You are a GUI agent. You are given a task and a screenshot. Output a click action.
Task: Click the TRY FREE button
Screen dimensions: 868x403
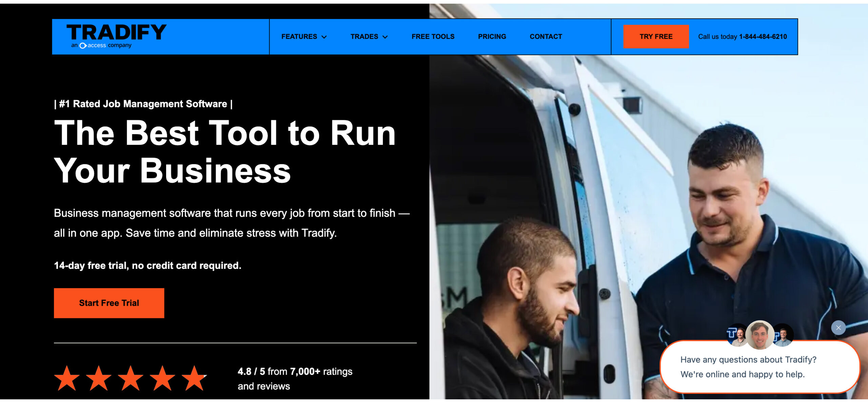click(656, 37)
